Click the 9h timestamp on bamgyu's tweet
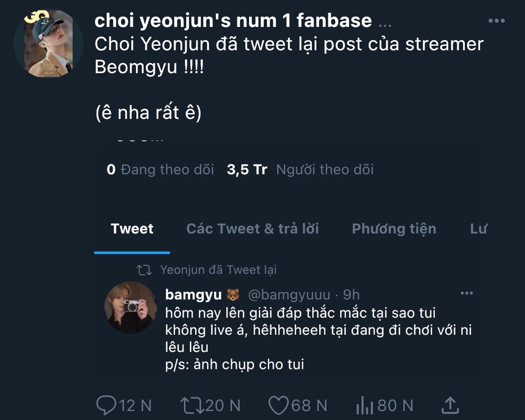Viewport: 525px width, 420px height. click(351, 295)
